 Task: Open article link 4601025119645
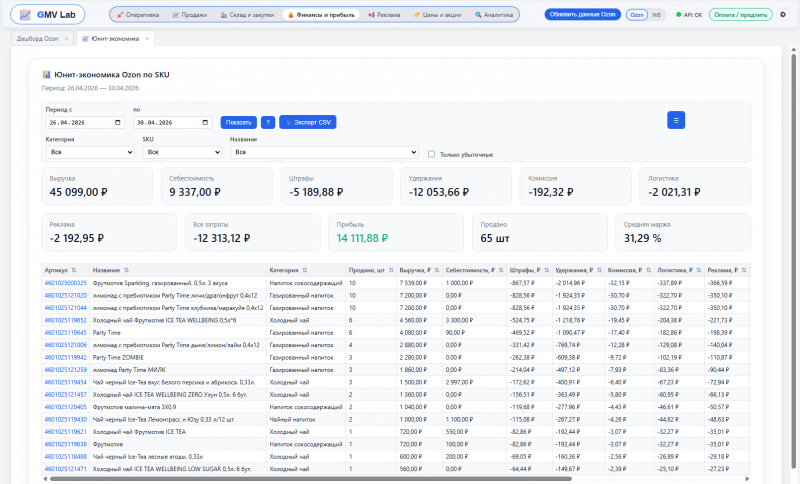65,333
